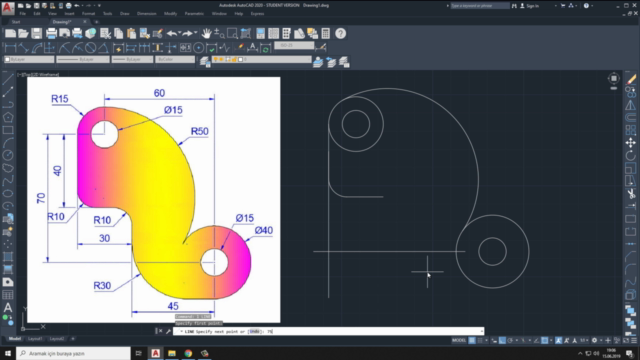Screen dimensions: 640x360
Task: Click the Plot printer icon
Action: pyautogui.click(x=51, y=33)
